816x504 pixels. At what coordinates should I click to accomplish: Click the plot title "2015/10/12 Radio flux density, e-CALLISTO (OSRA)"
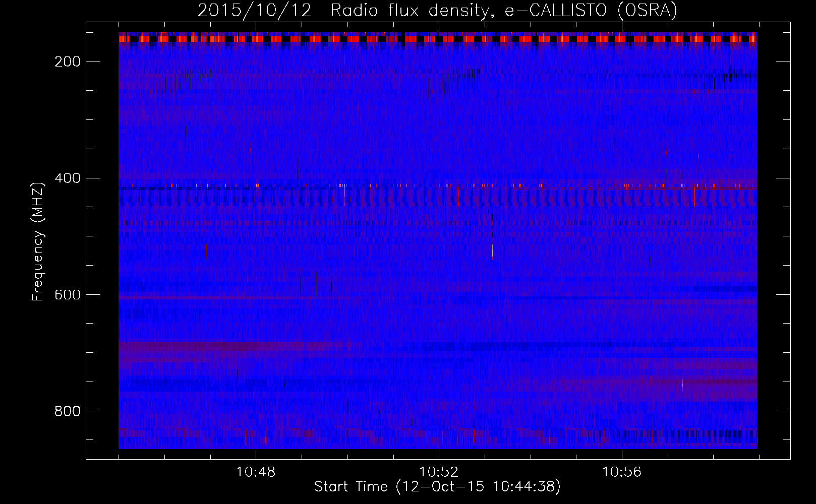[x=437, y=11]
